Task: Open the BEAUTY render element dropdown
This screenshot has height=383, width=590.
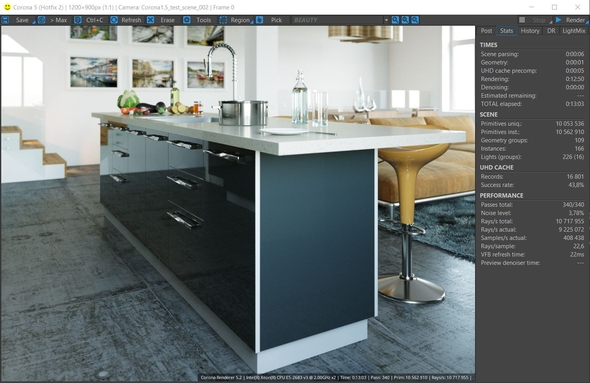Action: (x=341, y=20)
